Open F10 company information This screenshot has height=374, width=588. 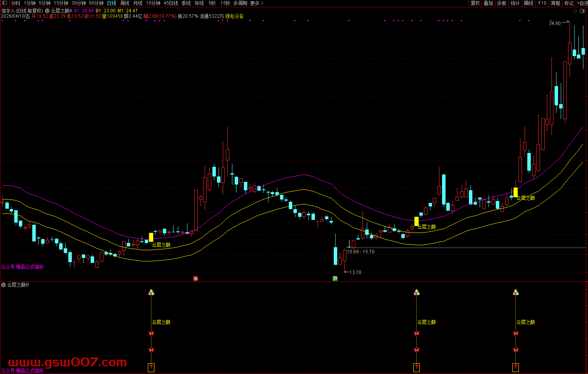pyautogui.click(x=542, y=3)
